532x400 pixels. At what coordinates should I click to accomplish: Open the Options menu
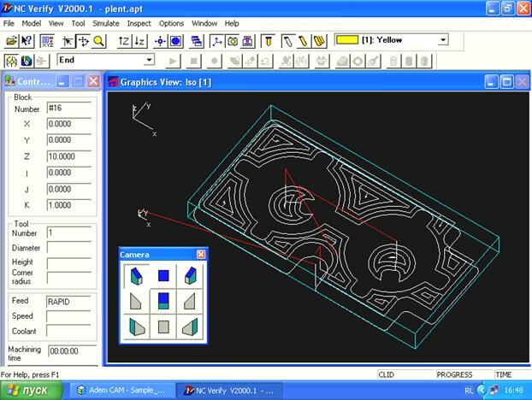tap(171, 23)
